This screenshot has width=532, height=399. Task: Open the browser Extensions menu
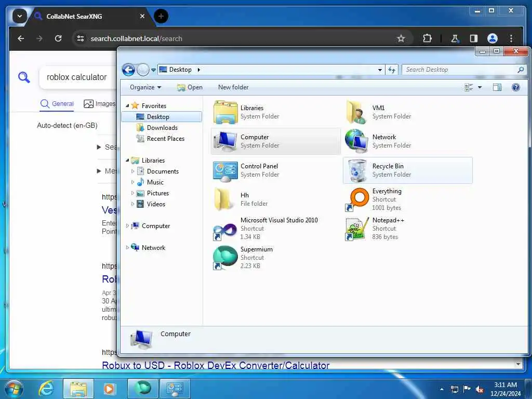tap(427, 38)
